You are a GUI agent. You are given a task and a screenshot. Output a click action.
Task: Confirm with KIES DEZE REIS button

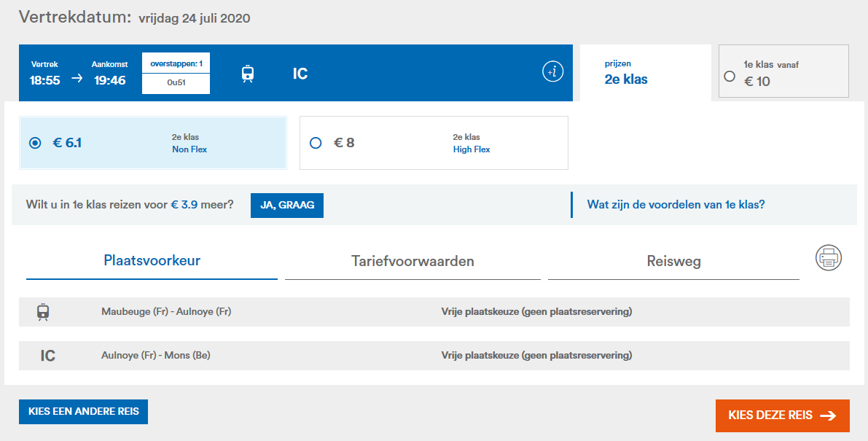pos(782,415)
